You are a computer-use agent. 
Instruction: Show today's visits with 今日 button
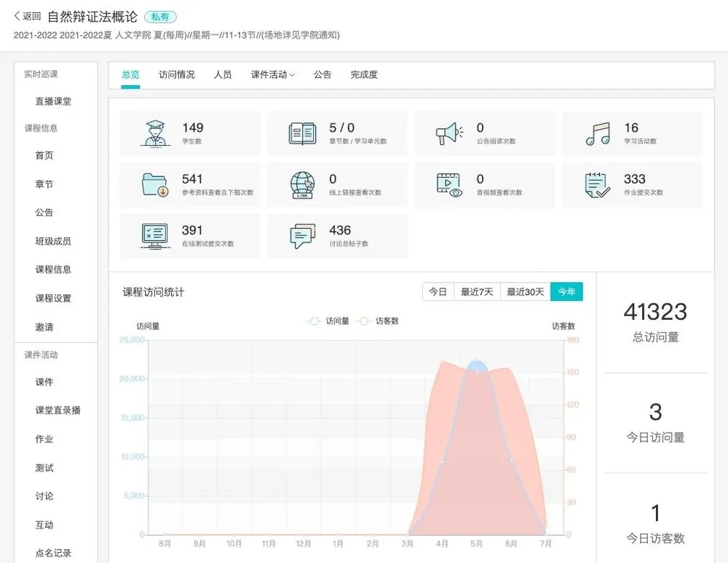pos(438,292)
